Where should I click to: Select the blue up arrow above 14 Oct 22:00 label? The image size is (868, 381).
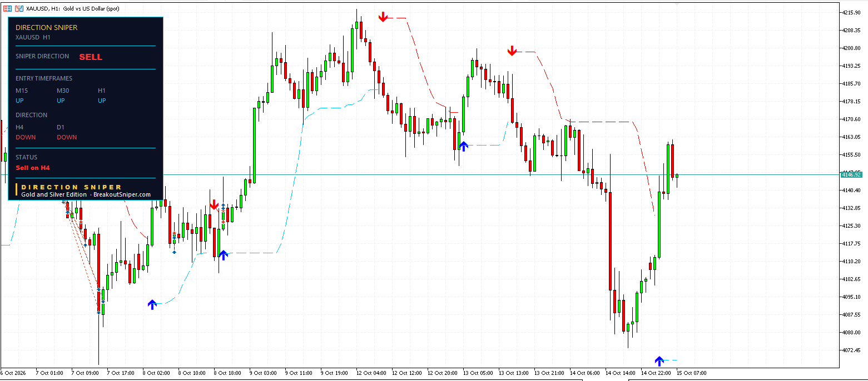click(x=659, y=361)
